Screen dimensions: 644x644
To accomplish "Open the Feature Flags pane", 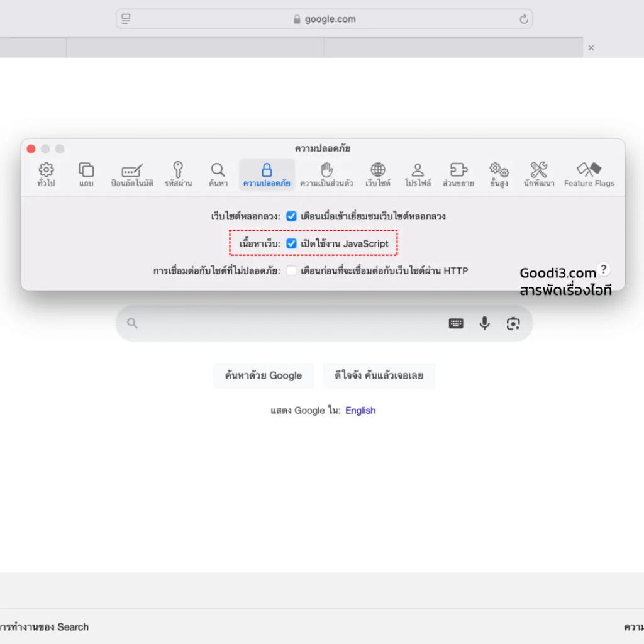I will [x=589, y=175].
